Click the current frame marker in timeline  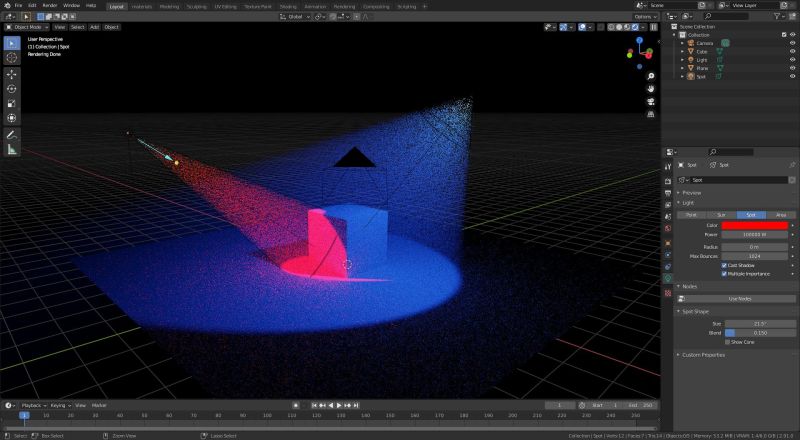coord(24,415)
